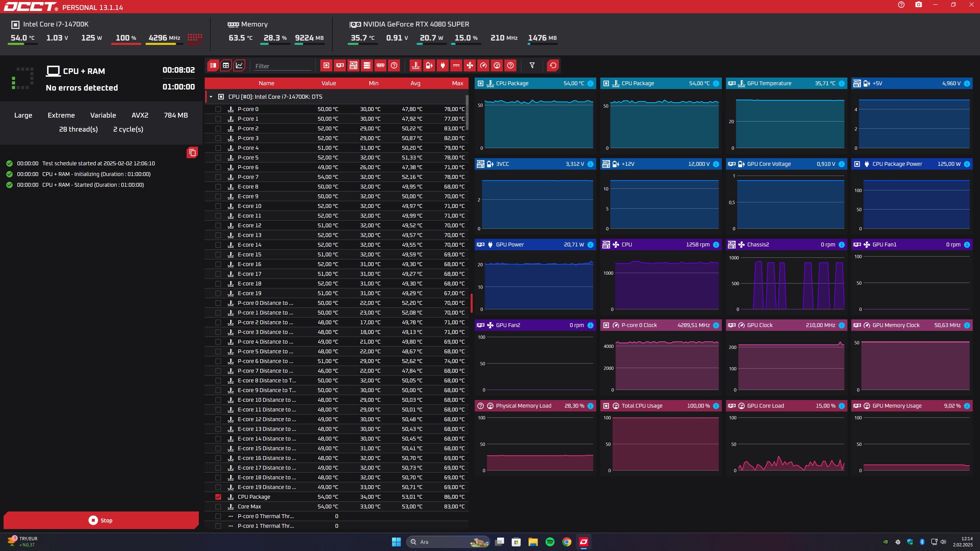Click the sensor table vertical scrollbar

point(467,112)
